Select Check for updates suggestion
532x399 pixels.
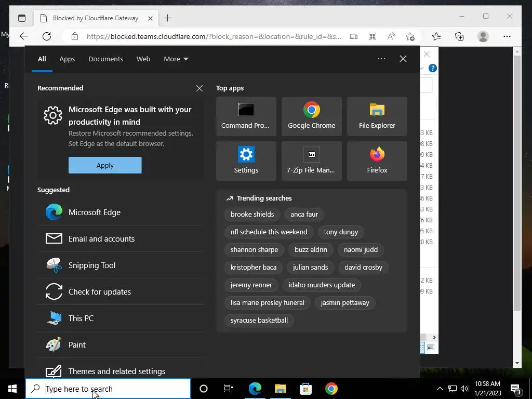[121, 292]
